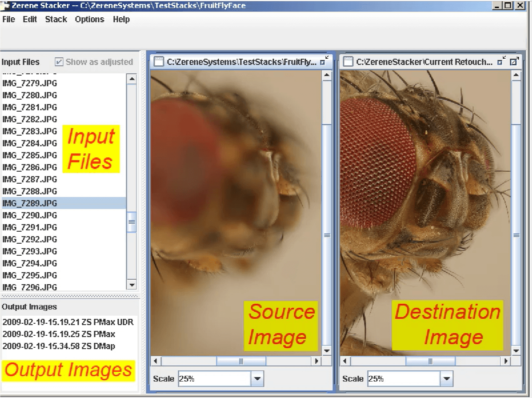Select IMG_7294.JPG in Input Files
This screenshot has width=532, height=398.
(64, 263)
